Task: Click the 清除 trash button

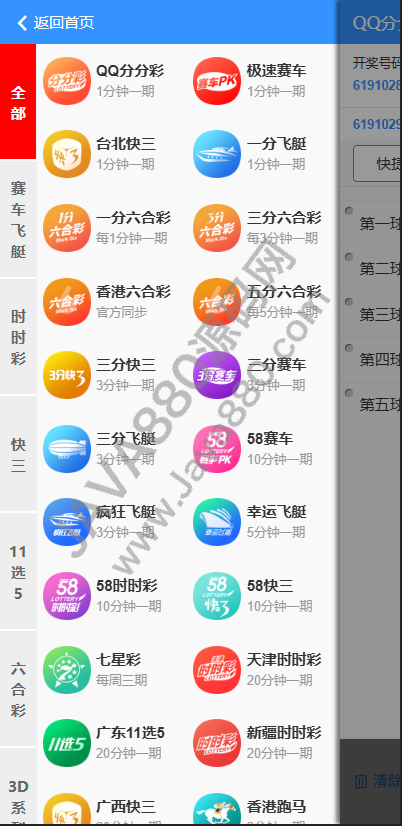Action: 377,781
